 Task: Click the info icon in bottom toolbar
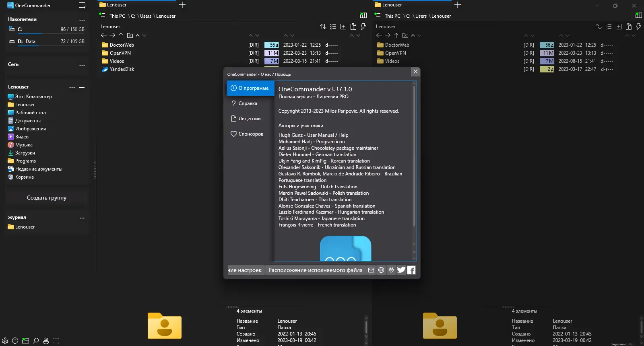(x=15, y=341)
